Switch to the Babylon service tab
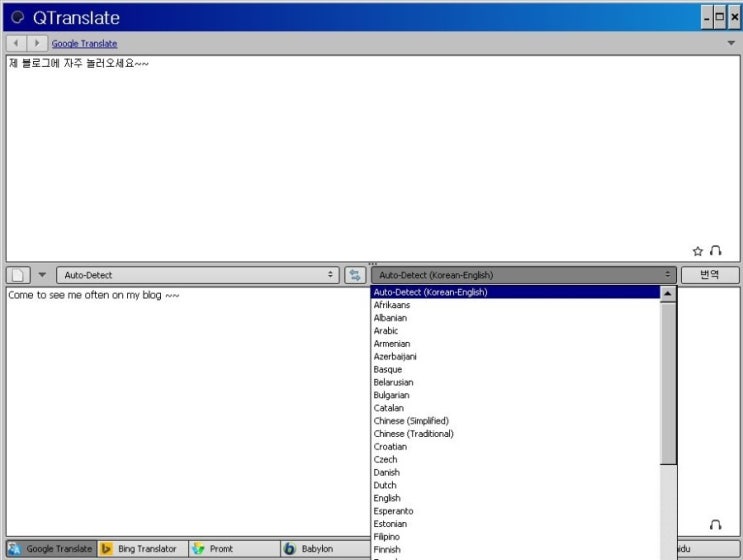The image size is (743, 560). pos(326,549)
